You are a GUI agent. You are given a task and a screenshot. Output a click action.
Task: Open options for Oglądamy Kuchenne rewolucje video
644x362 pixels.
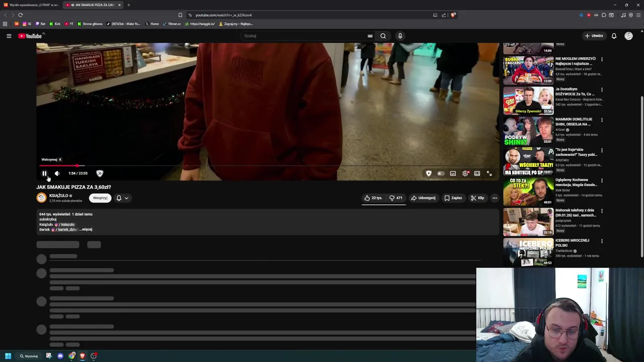coord(602,180)
